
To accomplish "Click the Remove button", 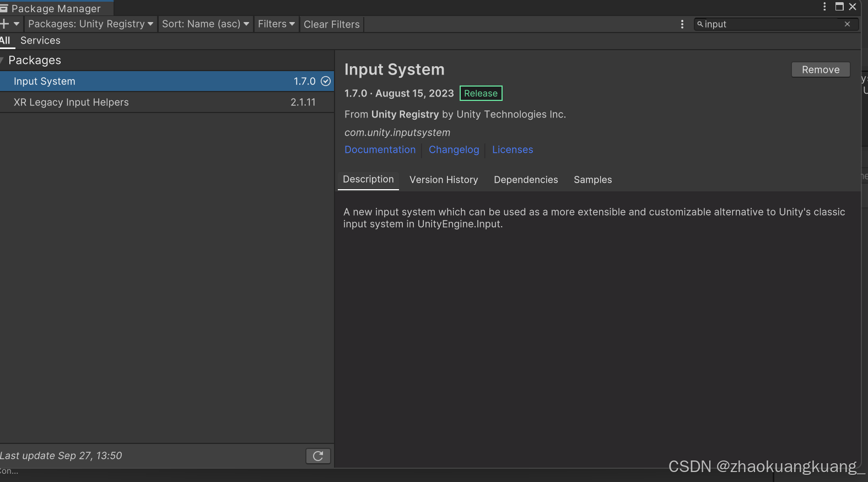I will [821, 69].
